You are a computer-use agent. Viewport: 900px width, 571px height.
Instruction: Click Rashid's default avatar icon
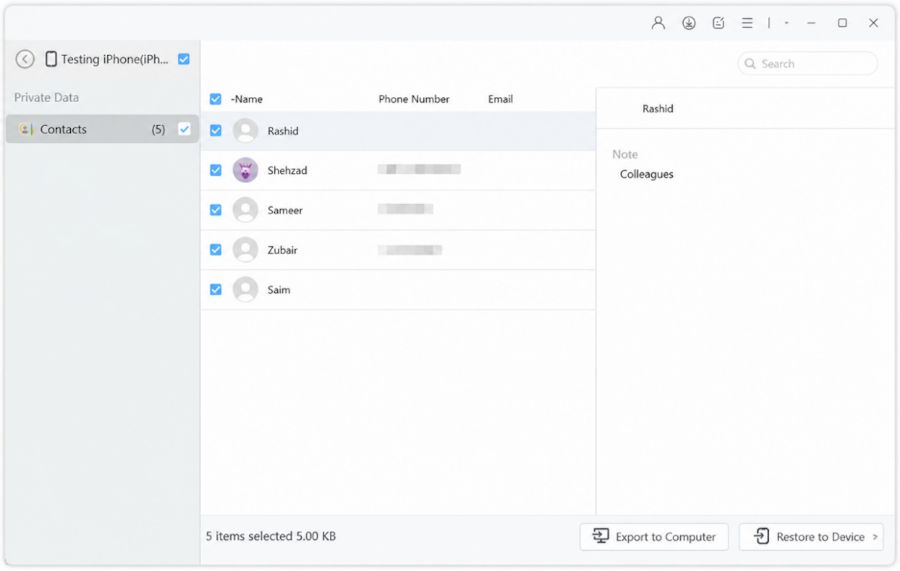(x=245, y=131)
